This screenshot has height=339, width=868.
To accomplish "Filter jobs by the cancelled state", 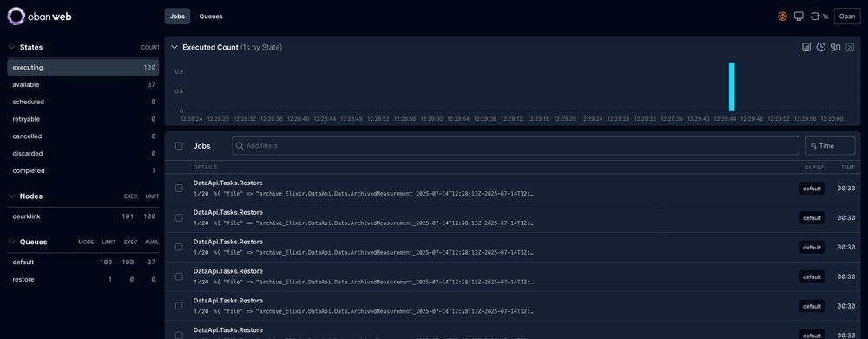I will point(83,136).
